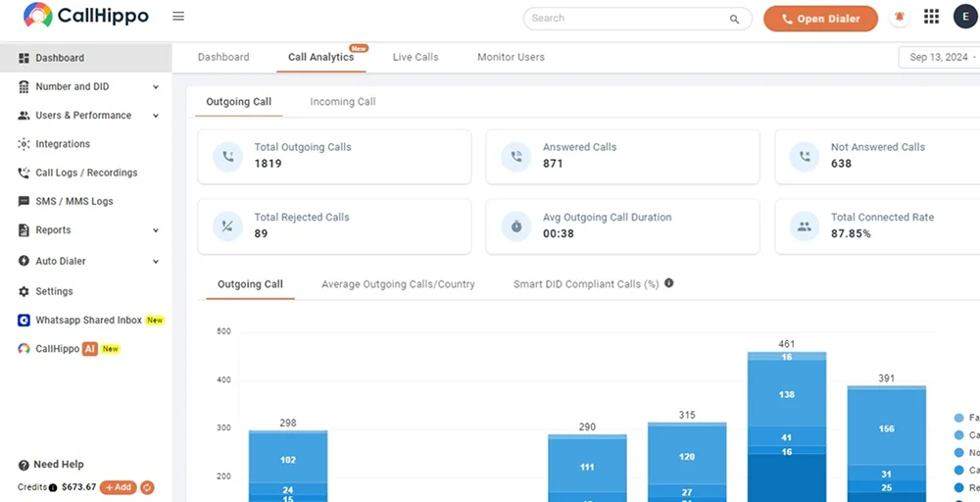Open Integrations in sidebar

pos(63,144)
